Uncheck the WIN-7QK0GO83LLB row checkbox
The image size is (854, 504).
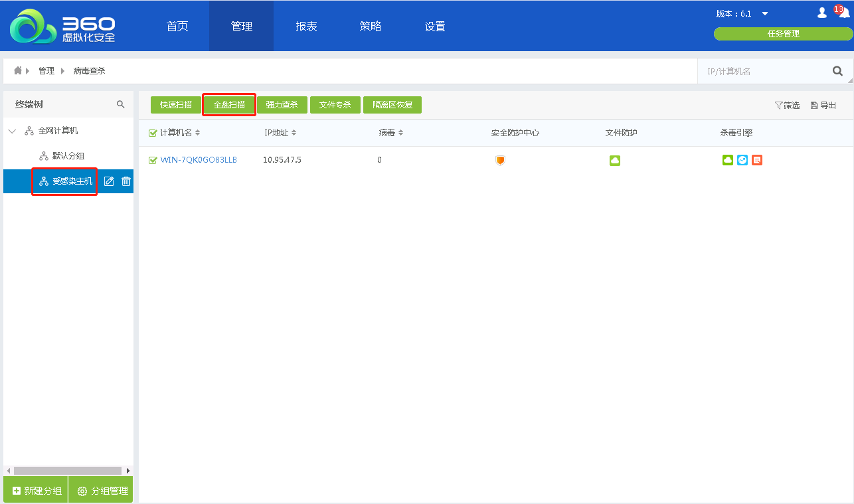click(153, 160)
